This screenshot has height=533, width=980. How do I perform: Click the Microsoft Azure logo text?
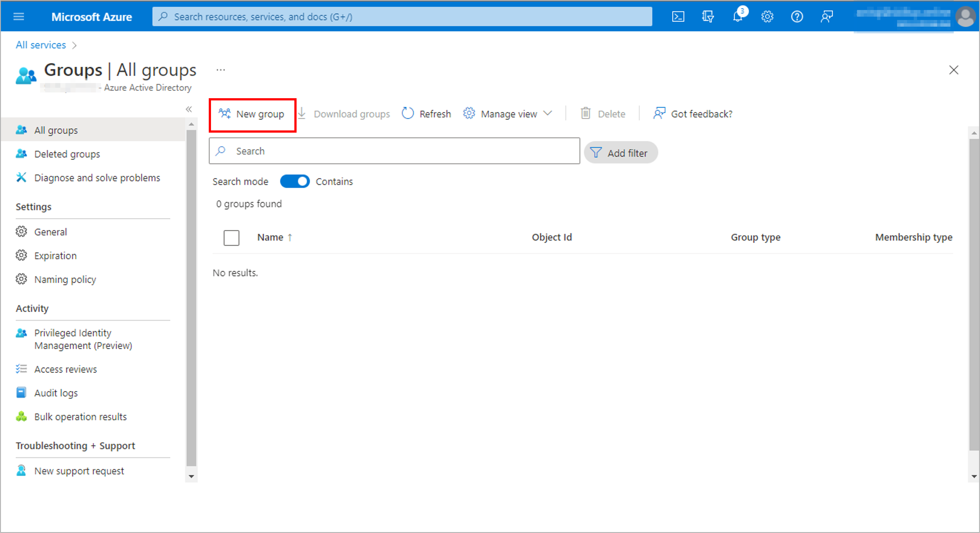[x=92, y=17]
